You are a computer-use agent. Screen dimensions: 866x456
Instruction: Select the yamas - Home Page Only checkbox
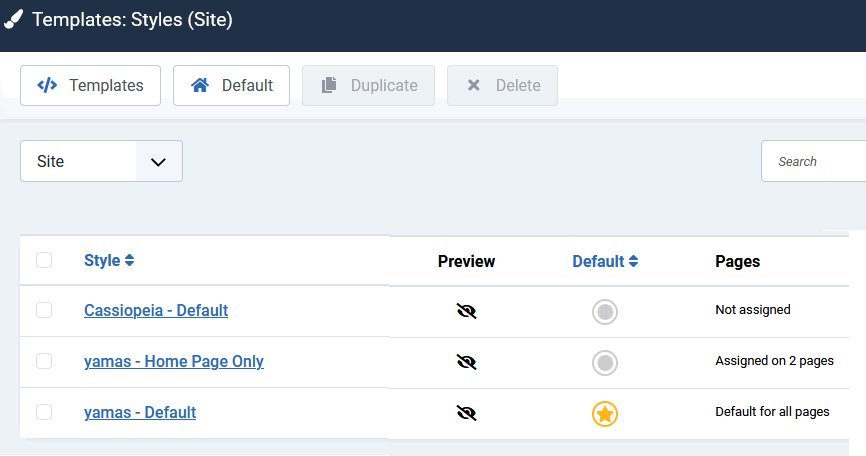pyautogui.click(x=44, y=362)
